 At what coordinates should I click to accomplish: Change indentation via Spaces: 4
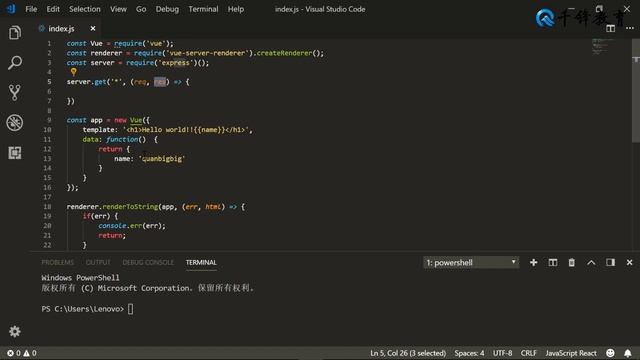(469, 353)
